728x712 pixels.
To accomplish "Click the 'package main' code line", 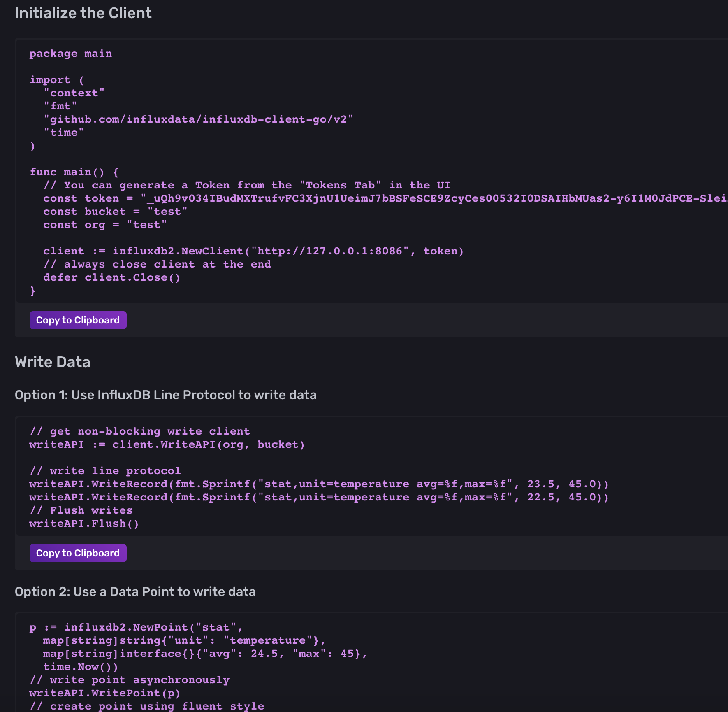I will pos(71,54).
